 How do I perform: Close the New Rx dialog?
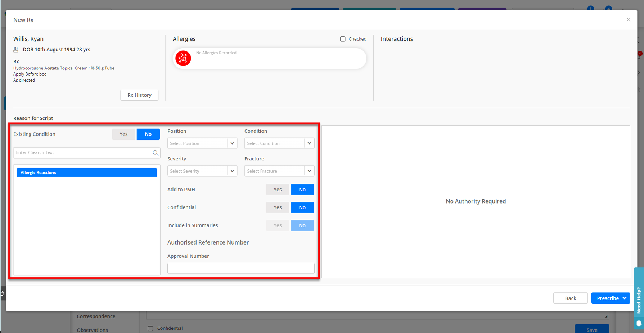point(629,19)
